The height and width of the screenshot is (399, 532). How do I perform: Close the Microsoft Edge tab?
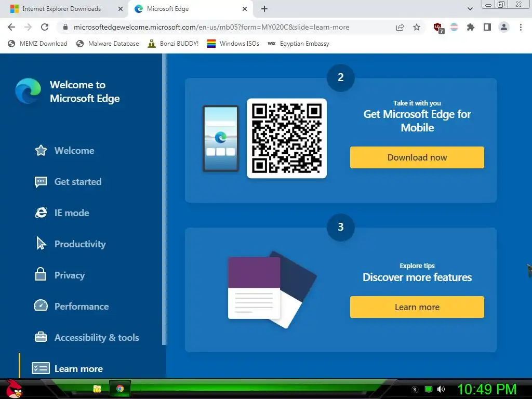point(245,9)
